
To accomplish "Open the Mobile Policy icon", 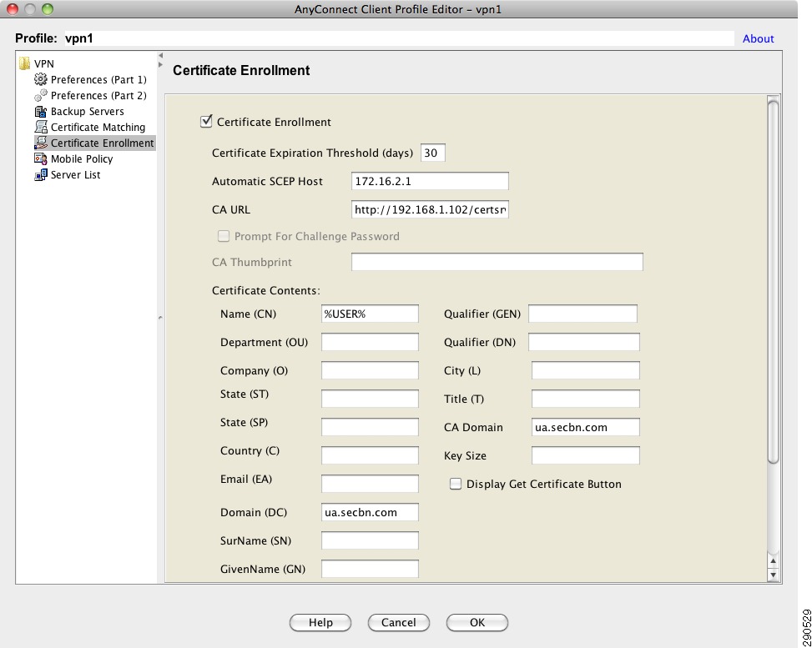I will point(40,159).
